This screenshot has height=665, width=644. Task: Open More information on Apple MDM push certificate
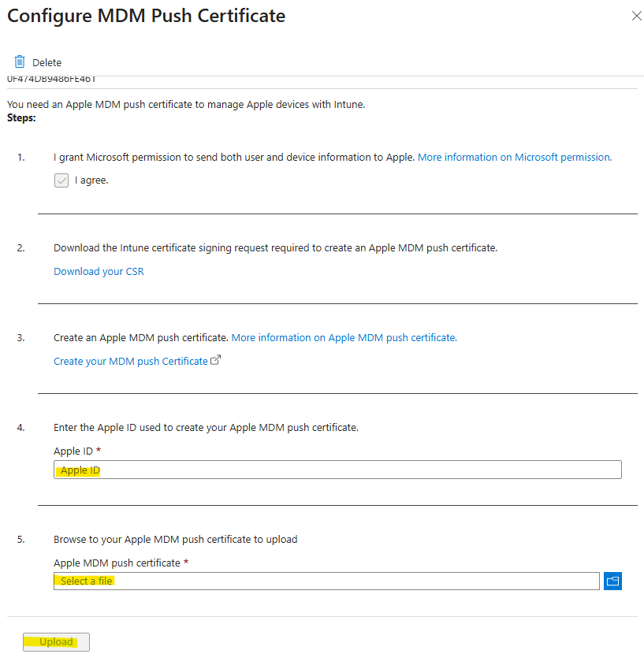344,337
